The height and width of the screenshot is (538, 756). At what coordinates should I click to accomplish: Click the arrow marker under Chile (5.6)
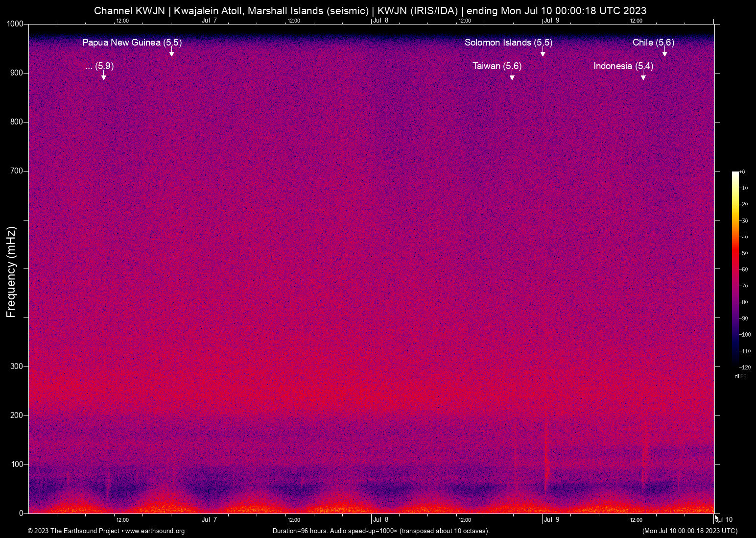[664, 53]
